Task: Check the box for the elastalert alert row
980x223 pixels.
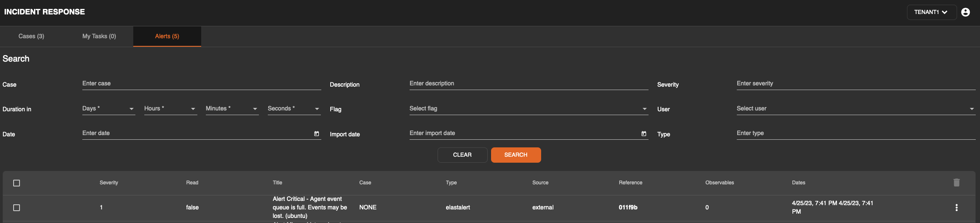Action: pyautogui.click(x=17, y=208)
